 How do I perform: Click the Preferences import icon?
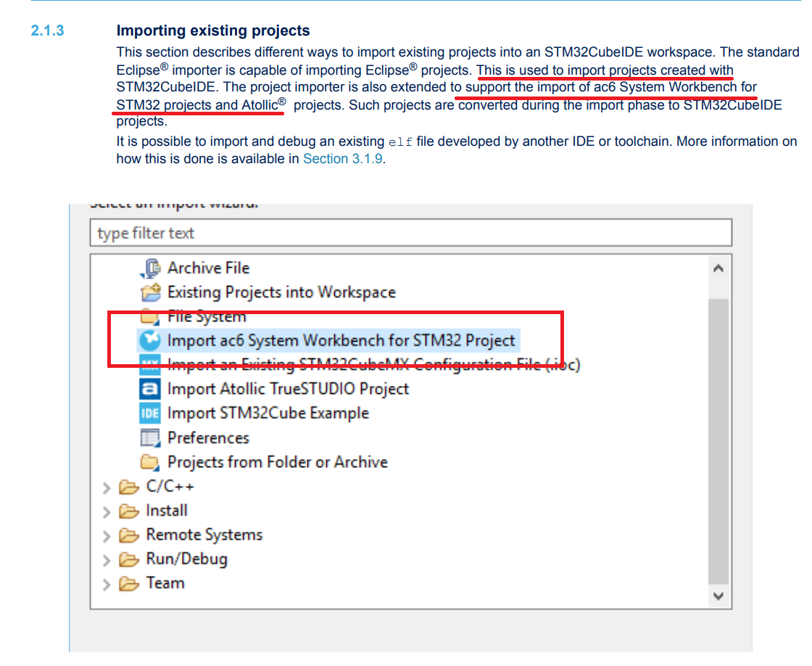point(149,437)
